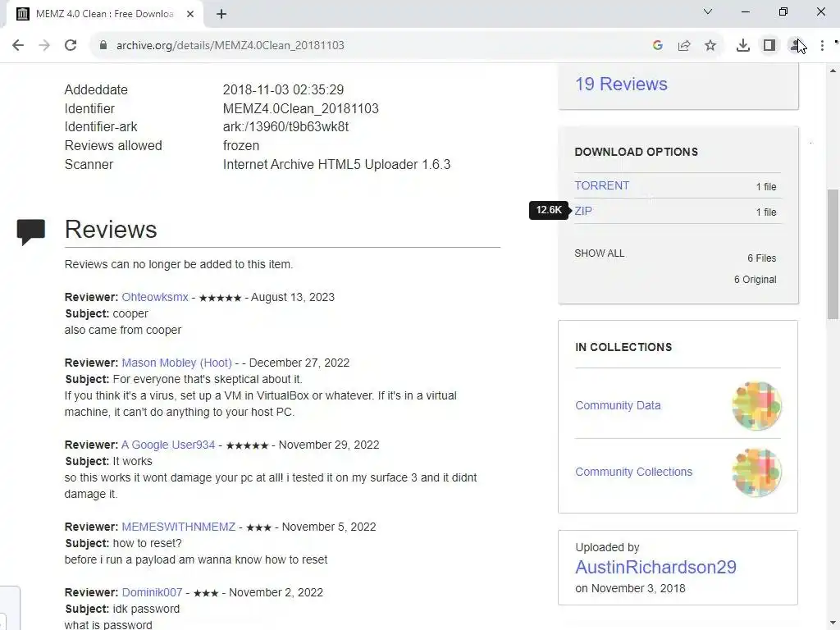Click the Community Data thumbnail image

point(756,405)
